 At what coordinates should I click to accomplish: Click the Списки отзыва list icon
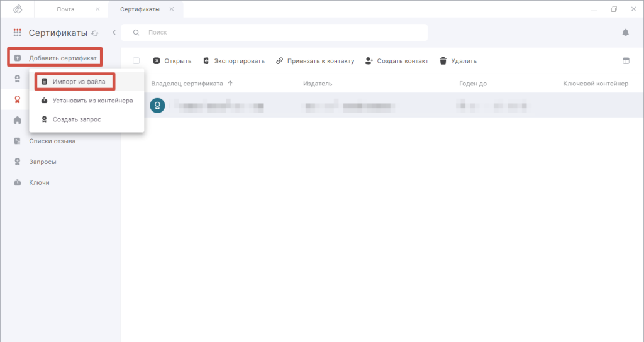tap(17, 141)
